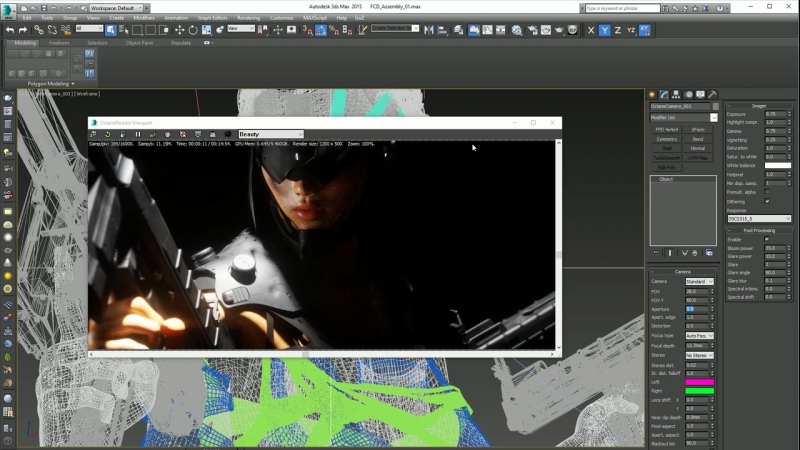The width and height of the screenshot is (800, 450).
Task: Click the Undo arrow in main toolbar
Action: 10,30
